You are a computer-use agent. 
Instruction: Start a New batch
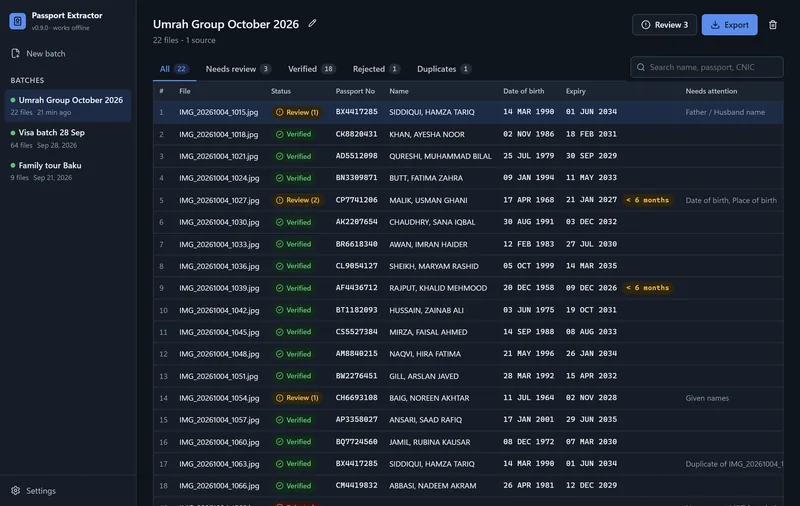pos(38,54)
